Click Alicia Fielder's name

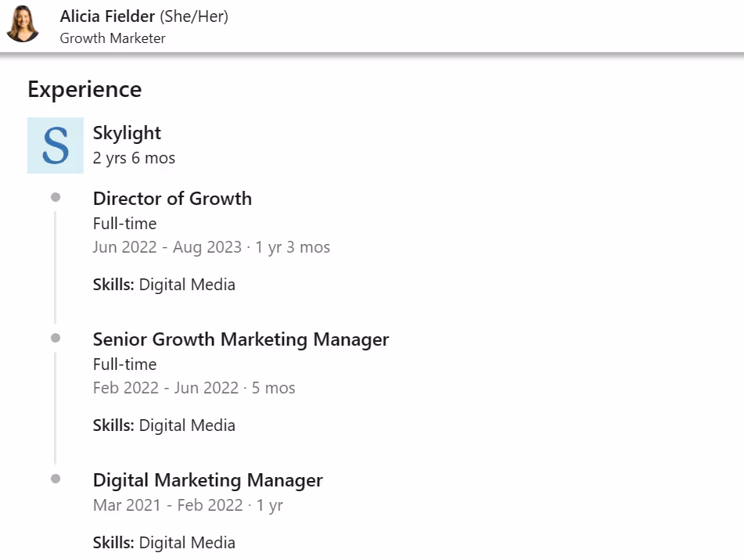(107, 16)
